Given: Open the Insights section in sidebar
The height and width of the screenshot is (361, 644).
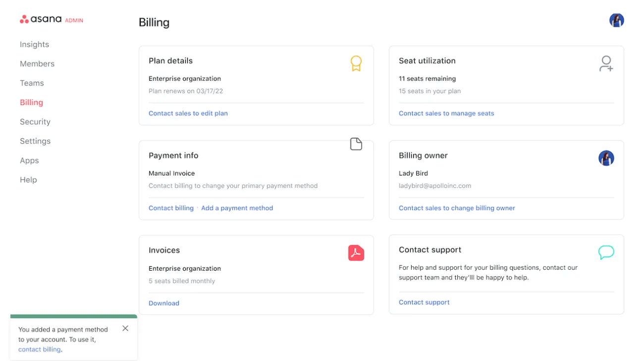Looking at the screenshot, I should point(34,45).
